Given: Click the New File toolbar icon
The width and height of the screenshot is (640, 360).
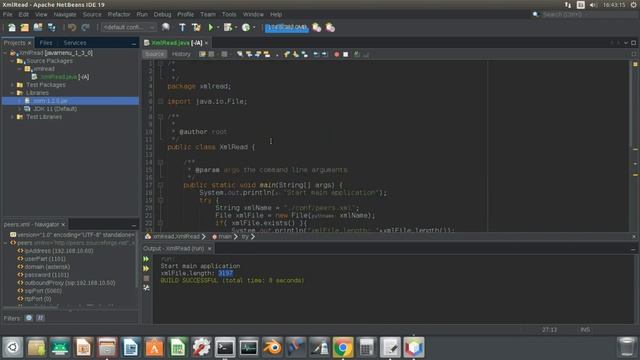Looking at the screenshot, I should click(x=12, y=27).
